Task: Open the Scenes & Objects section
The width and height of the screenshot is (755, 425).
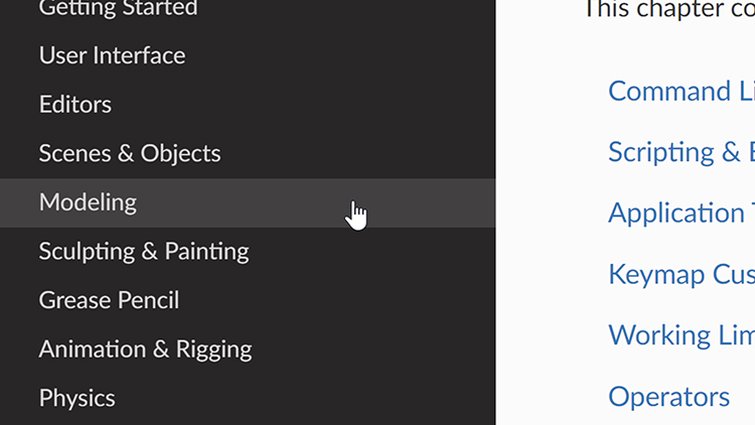Action: [x=130, y=154]
